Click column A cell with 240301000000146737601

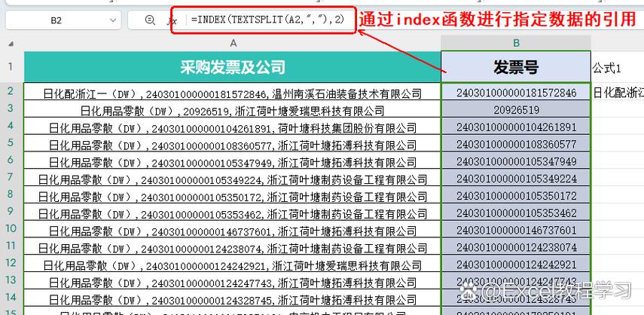coord(233,230)
